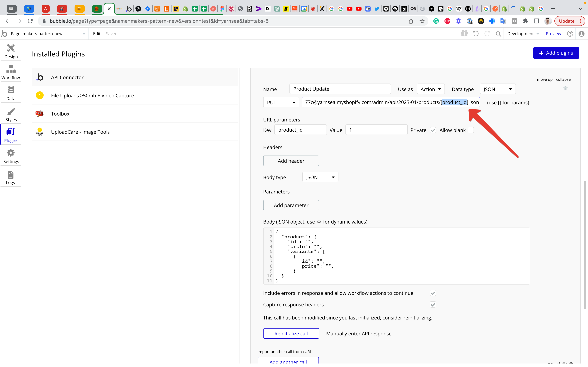This screenshot has height=367, width=588.
Task: Click the Add plugins button
Action: 556,53
